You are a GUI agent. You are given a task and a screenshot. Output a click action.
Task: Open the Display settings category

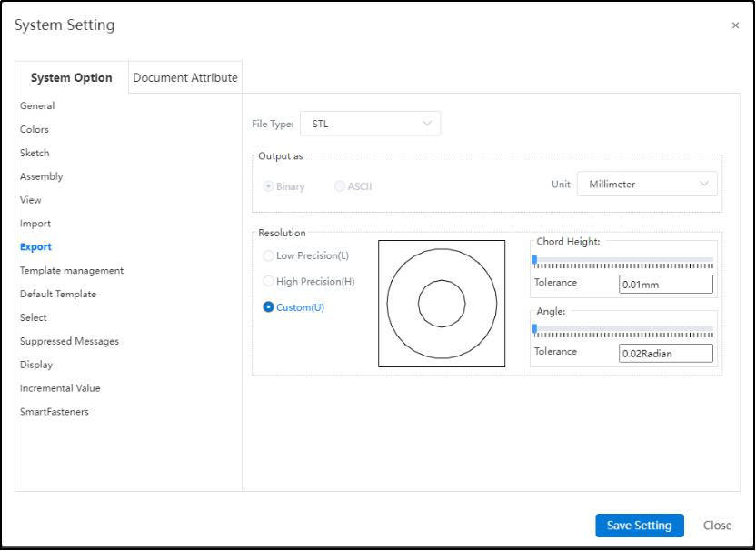click(x=36, y=365)
